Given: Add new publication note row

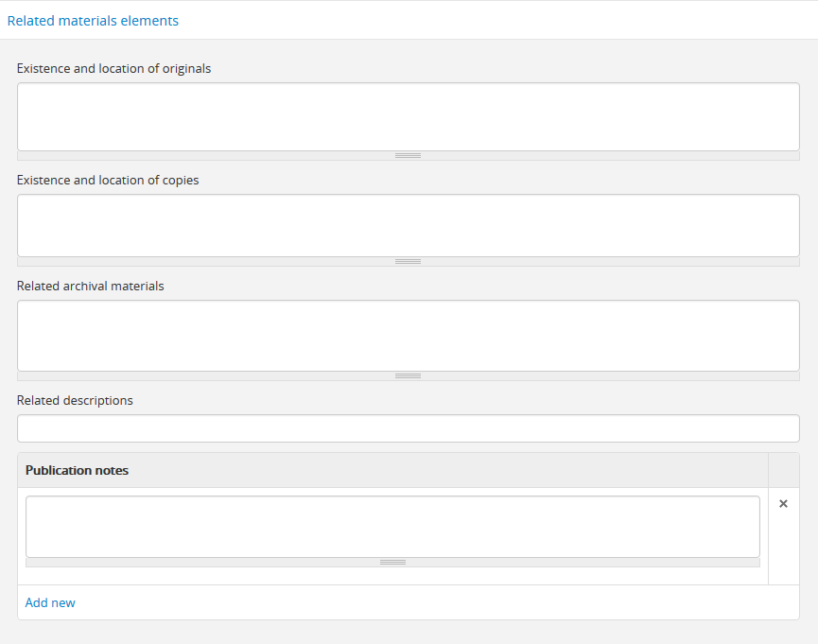Looking at the screenshot, I should [50, 602].
